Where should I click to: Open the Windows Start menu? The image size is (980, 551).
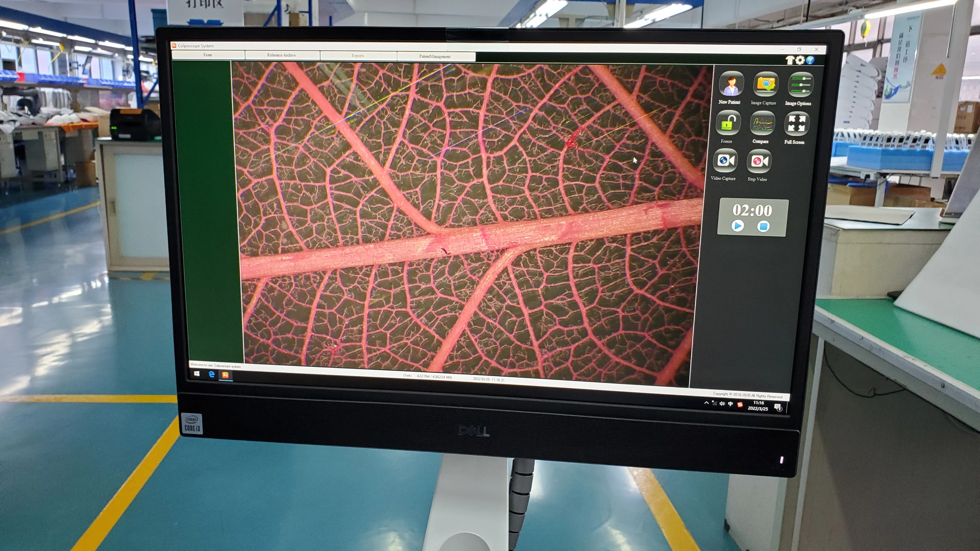(x=197, y=374)
